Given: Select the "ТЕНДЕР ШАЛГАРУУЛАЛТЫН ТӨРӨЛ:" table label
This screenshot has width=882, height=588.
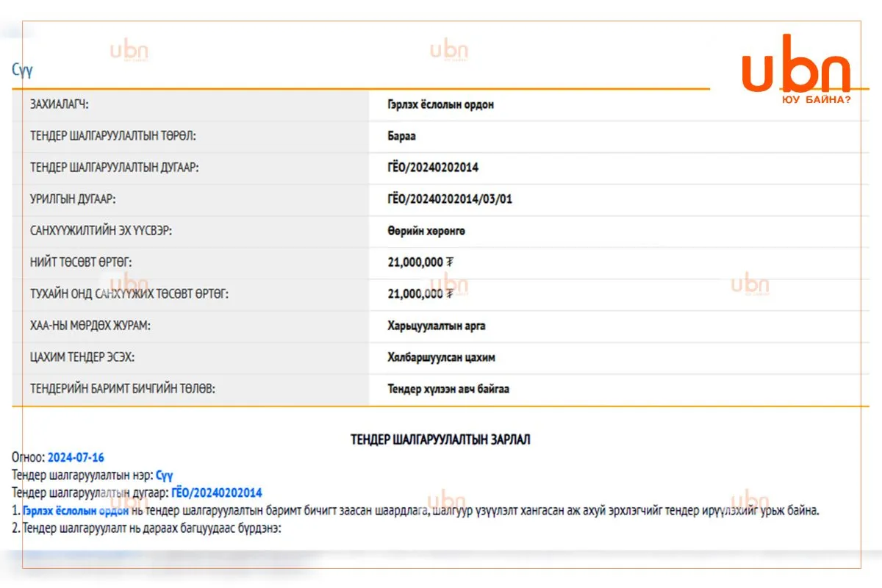Looking at the screenshot, I should click(113, 136).
